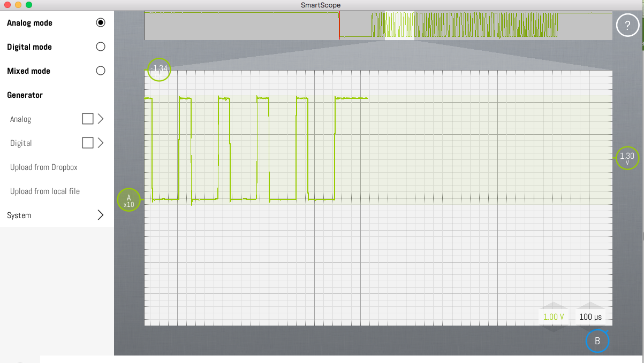Select Analog mode radio button

tap(101, 22)
